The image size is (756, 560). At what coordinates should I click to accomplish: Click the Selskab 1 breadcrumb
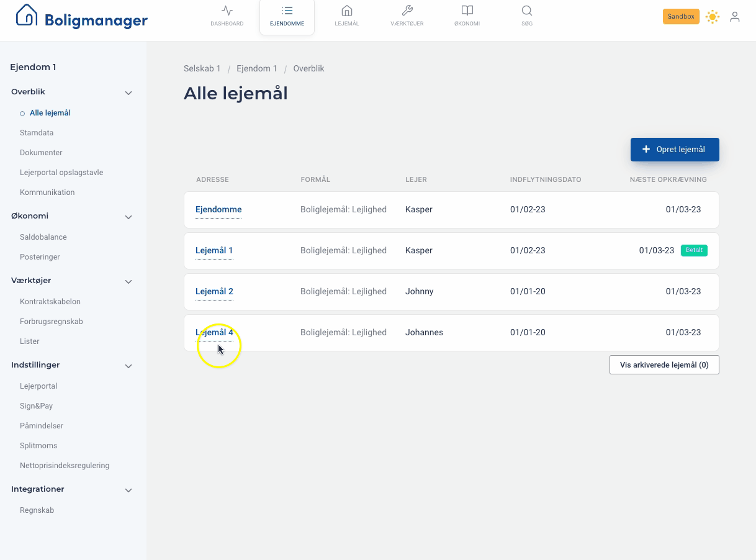pos(202,69)
